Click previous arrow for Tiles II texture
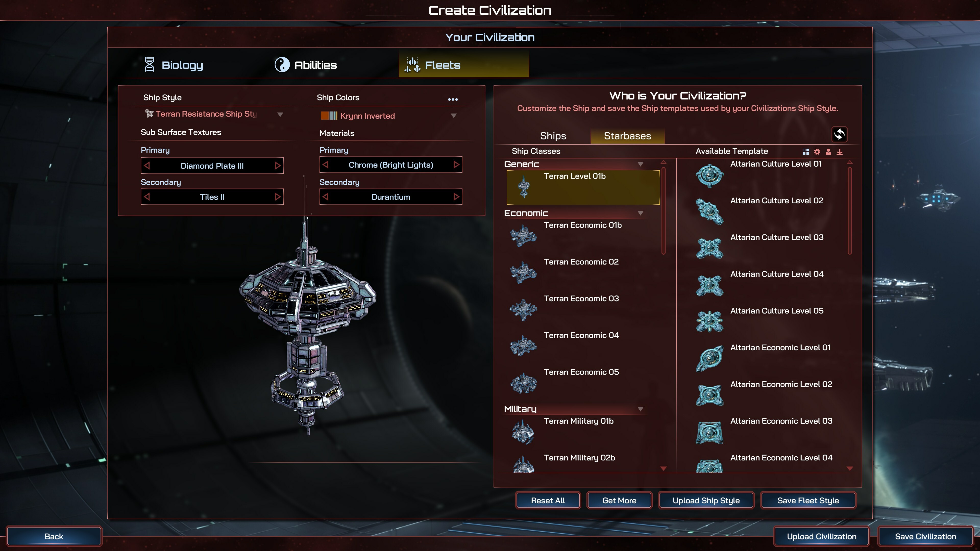 (x=147, y=197)
